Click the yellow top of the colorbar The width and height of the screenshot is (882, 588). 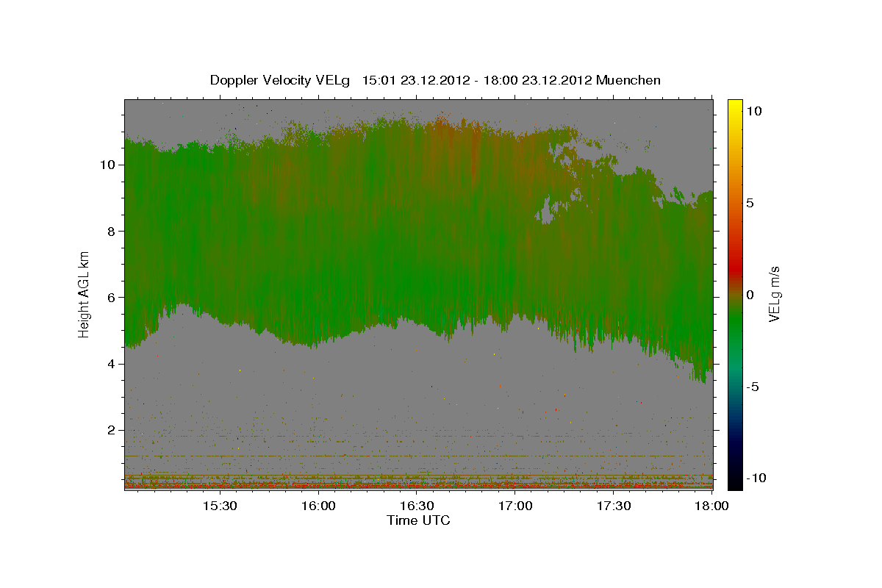click(x=735, y=107)
